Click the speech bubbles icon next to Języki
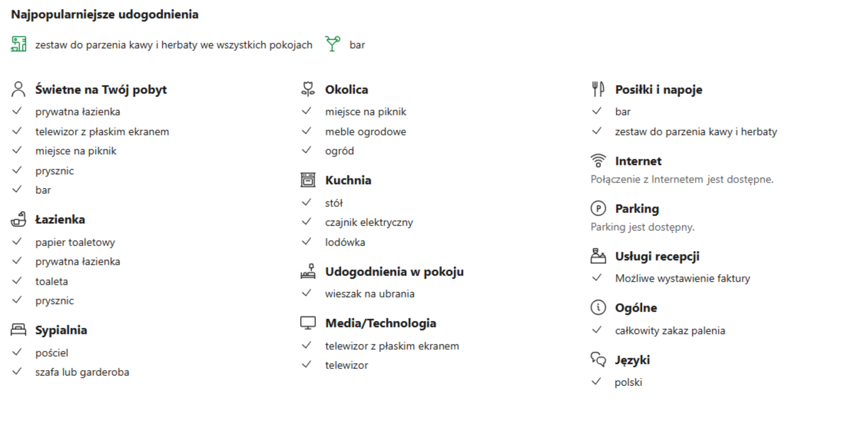Screen dimensions: 868x421 click(x=598, y=360)
